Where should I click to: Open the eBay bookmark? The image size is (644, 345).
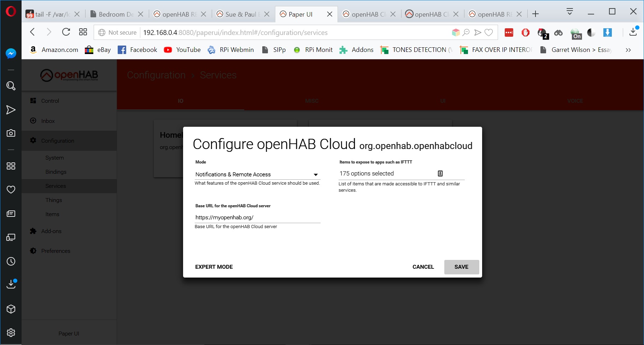[98, 50]
